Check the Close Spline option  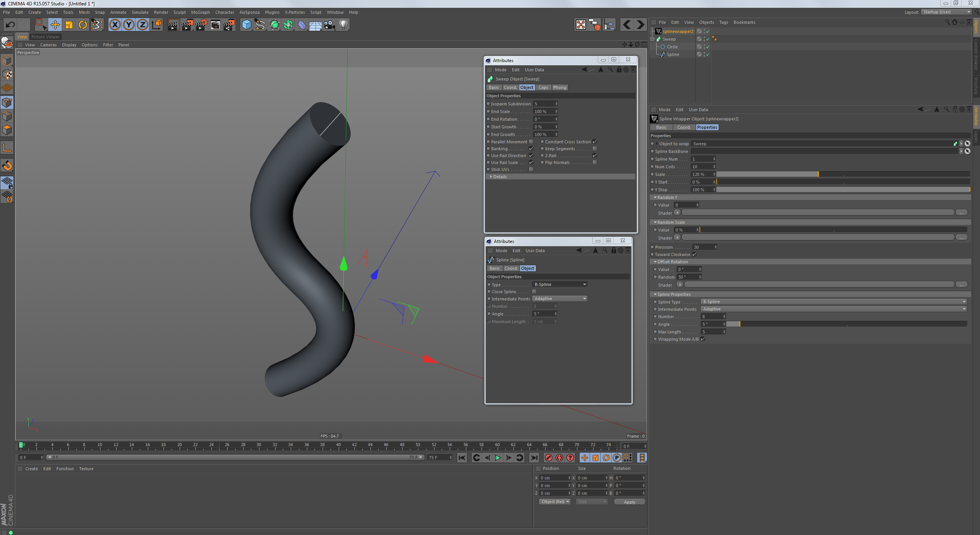pyautogui.click(x=534, y=292)
